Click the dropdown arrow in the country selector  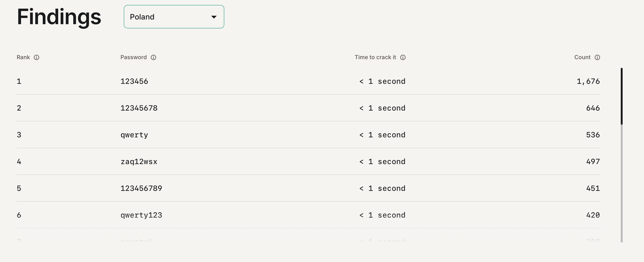214,17
